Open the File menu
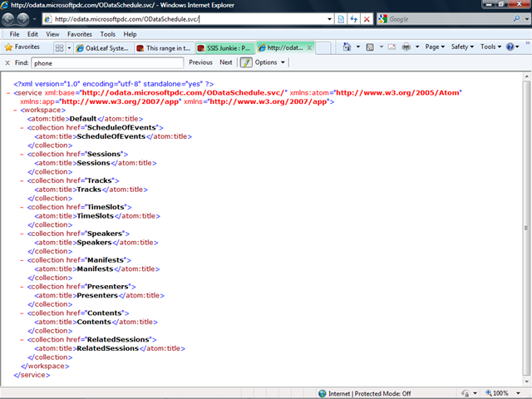 (14, 34)
